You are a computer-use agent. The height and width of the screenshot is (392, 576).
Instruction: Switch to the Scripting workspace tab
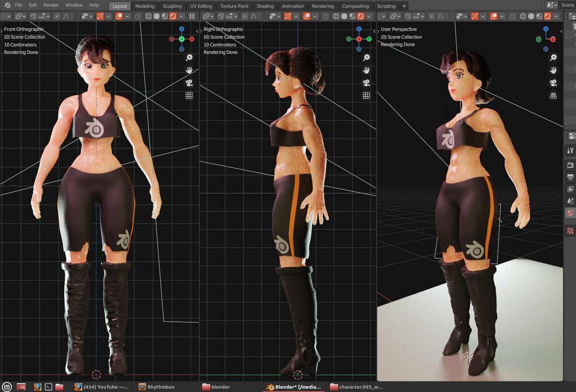pyautogui.click(x=386, y=6)
